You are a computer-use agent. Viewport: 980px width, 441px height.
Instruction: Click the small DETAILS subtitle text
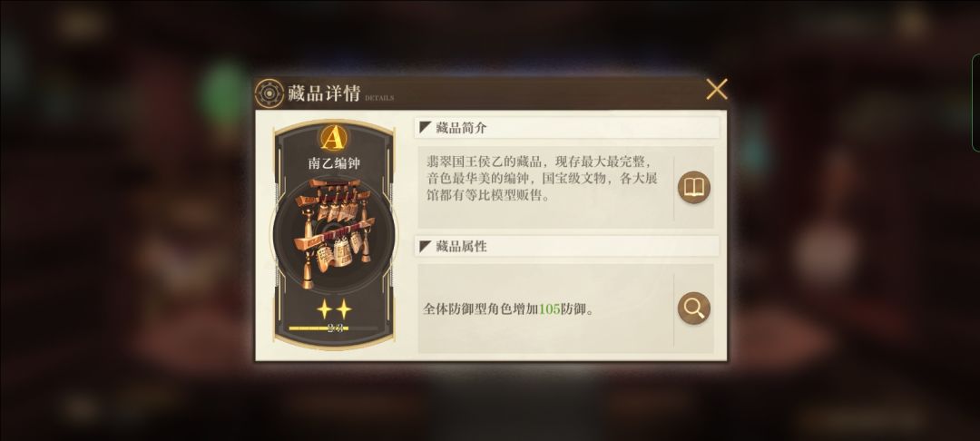point(379,98)
